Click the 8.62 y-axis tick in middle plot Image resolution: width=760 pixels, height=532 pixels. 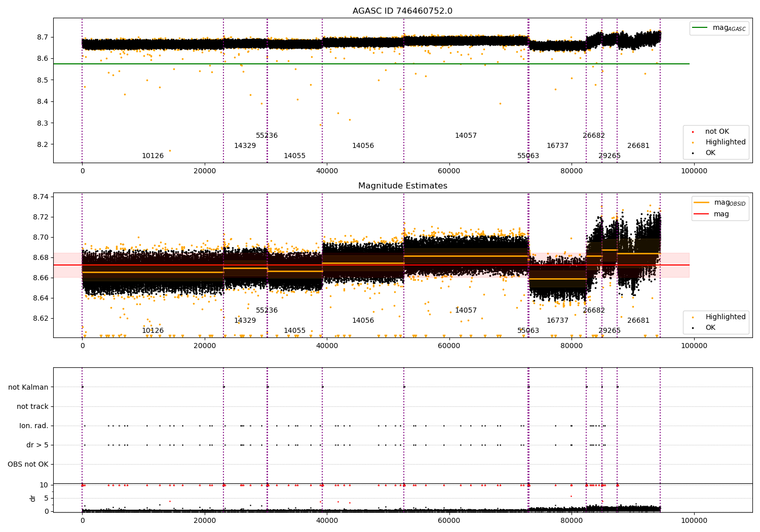pyautogui.click(x=41, y=318)
